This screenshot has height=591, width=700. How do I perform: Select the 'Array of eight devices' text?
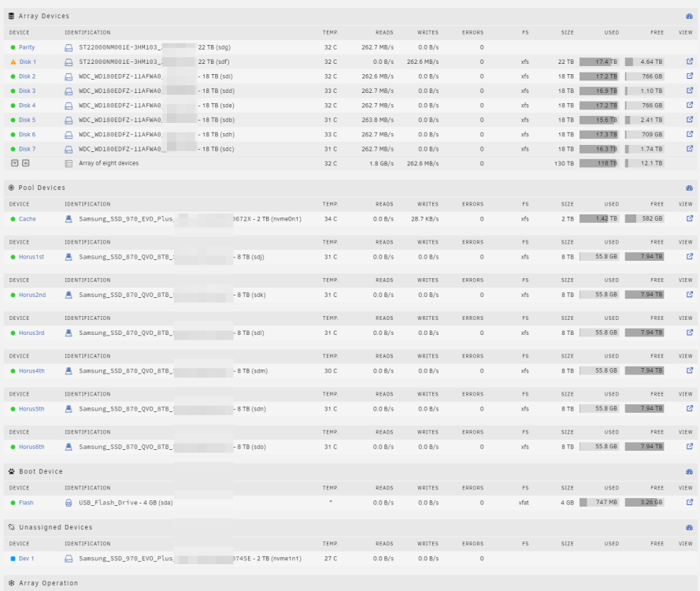109,163
